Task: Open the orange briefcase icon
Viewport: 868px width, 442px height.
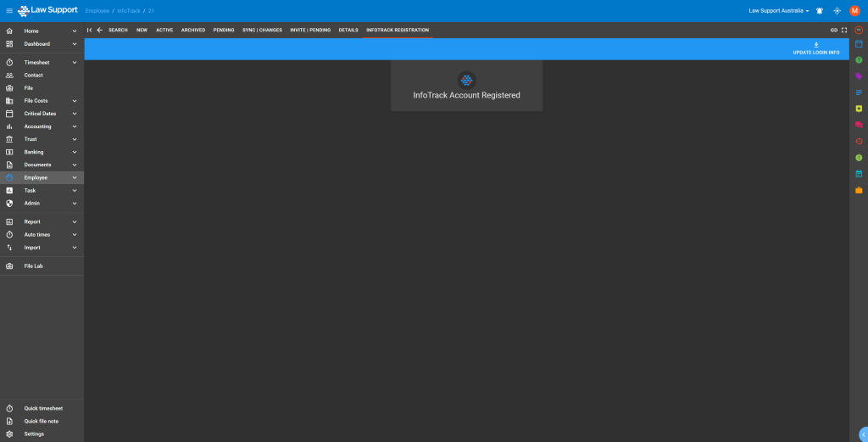Action: point(859,190)
